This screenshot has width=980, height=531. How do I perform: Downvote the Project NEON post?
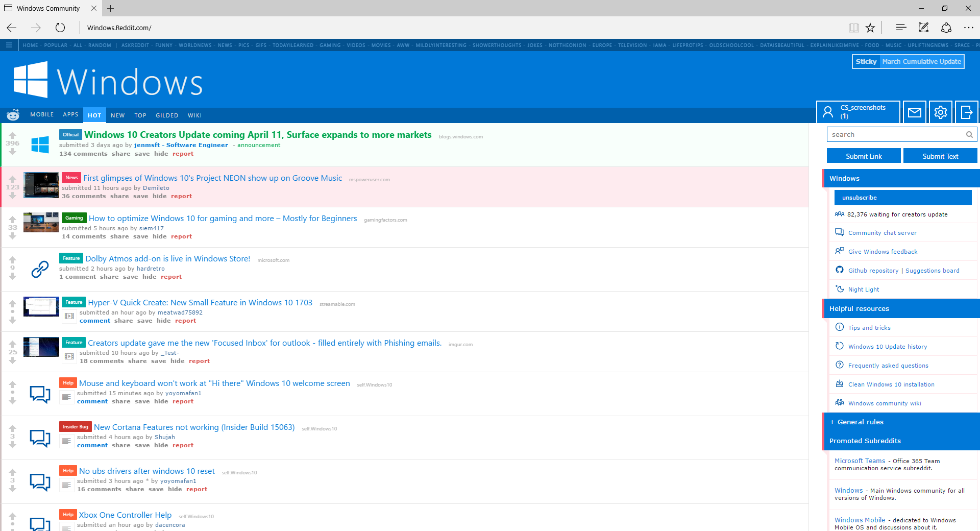click(x=12, y=196)
